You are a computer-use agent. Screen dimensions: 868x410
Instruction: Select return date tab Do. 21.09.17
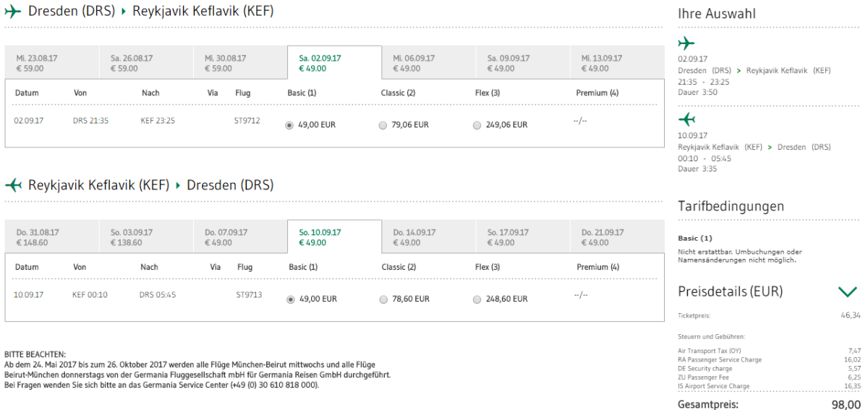point(616,237)
